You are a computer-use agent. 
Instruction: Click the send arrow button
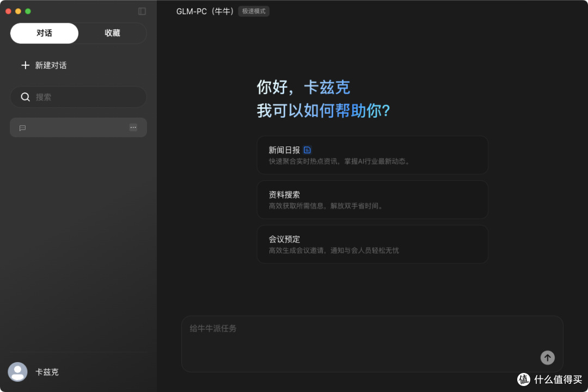(547, 358)
